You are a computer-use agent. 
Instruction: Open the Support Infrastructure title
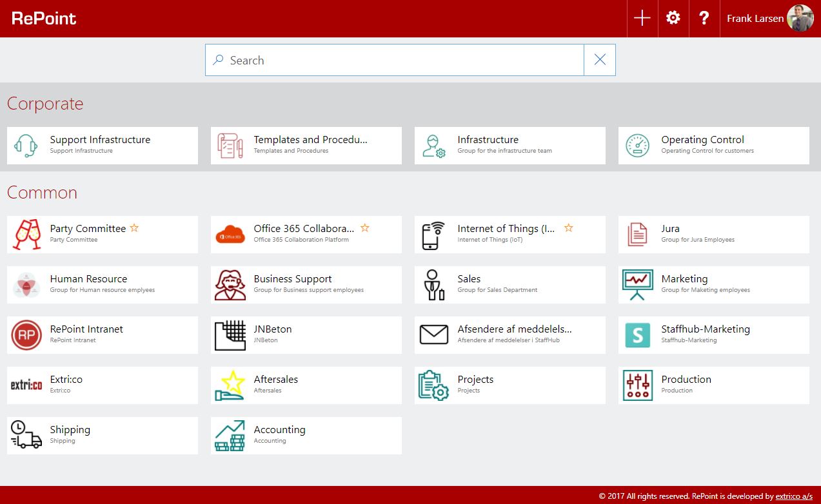[100, 140]
